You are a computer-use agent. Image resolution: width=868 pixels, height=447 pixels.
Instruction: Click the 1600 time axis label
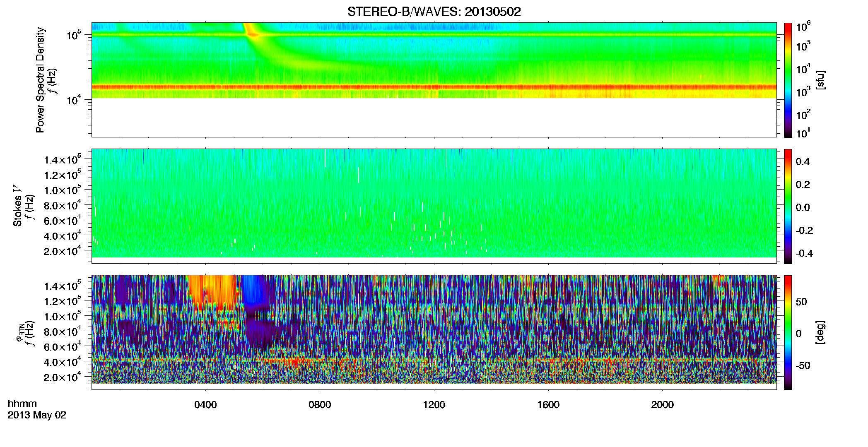click(548, 405)
